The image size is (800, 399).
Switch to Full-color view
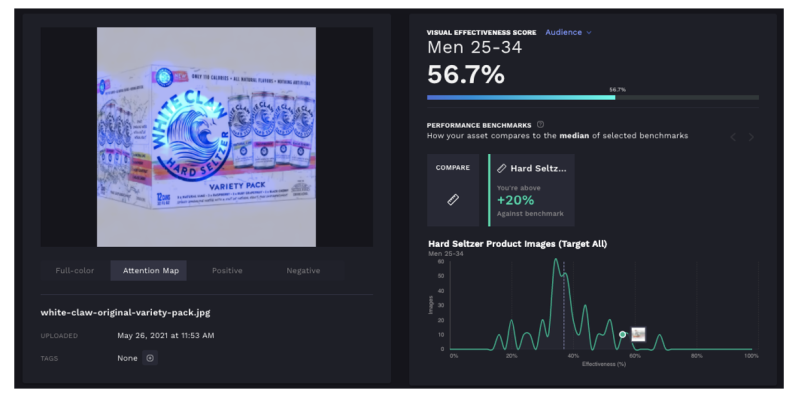coord(74,270)
